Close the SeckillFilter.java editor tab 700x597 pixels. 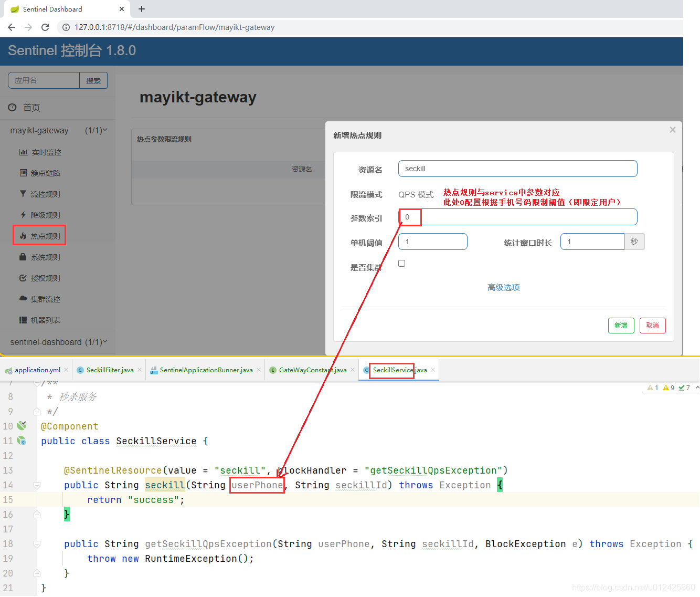pos(140,370)
